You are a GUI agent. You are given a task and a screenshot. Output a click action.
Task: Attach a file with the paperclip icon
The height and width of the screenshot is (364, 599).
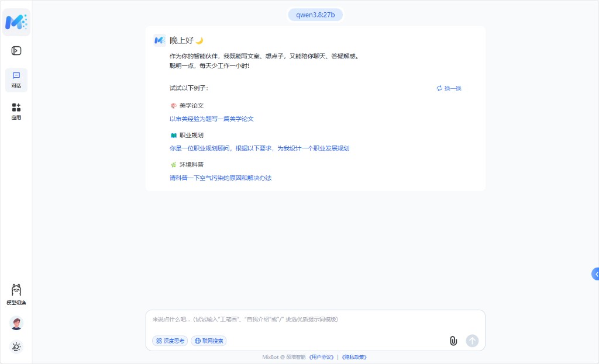[x=453, y=341]
